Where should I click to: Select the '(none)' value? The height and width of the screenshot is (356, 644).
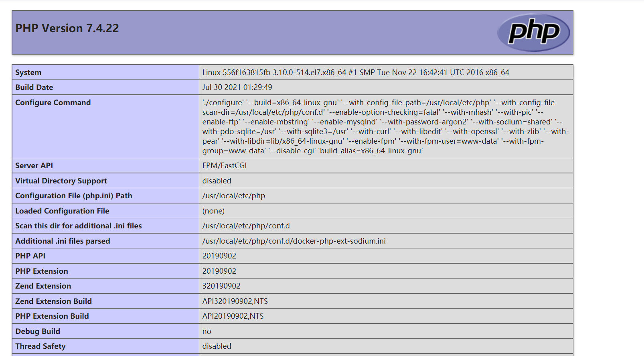pos(213,211)
